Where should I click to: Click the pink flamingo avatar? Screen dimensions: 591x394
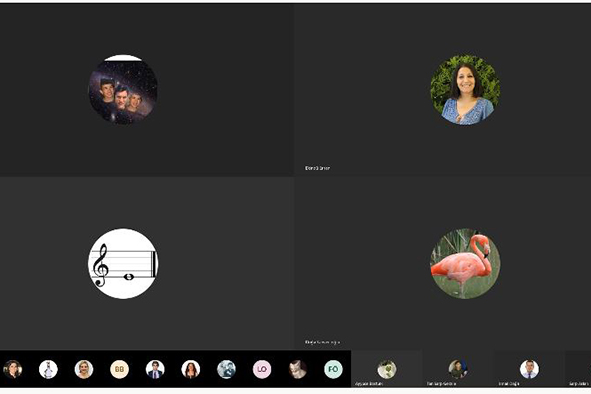coord(465,263)
